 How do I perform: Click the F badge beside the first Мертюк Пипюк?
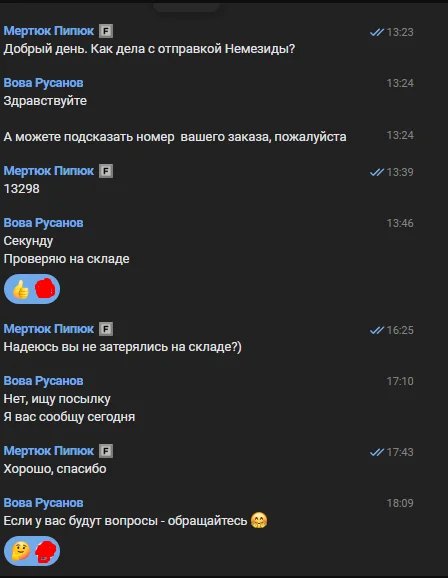click(106, 31)
